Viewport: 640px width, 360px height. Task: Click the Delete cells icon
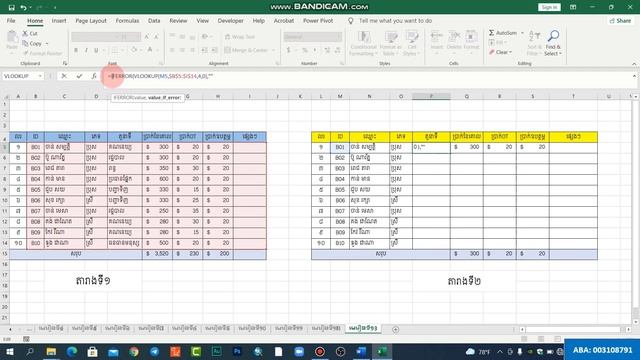[454, 37]
